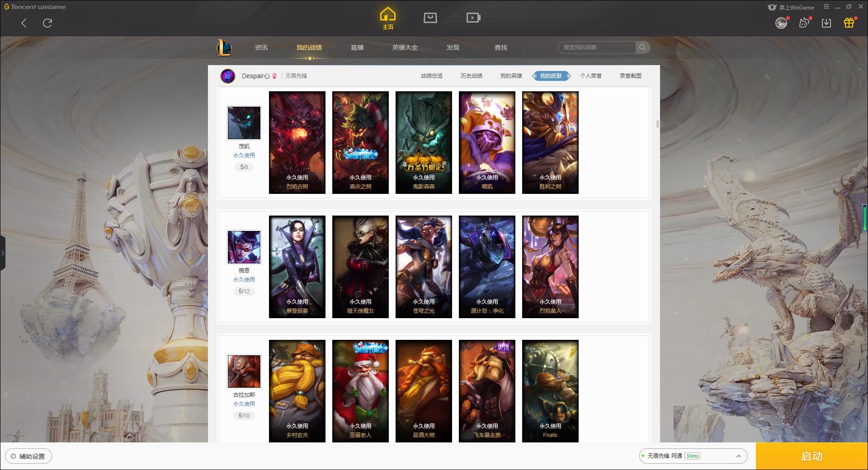868x470 pixels.
Task: Open the live video icon in top bar
Action: (473, 18)
